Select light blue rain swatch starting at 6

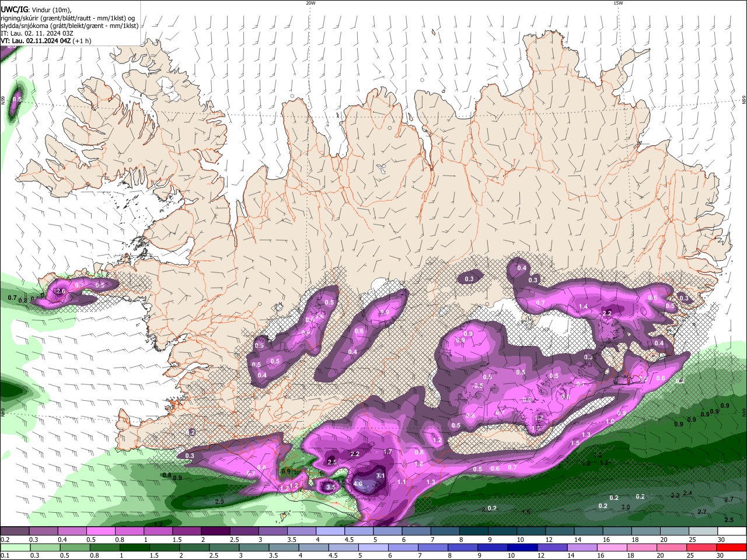pyautogui.click(x=403, y=548)
